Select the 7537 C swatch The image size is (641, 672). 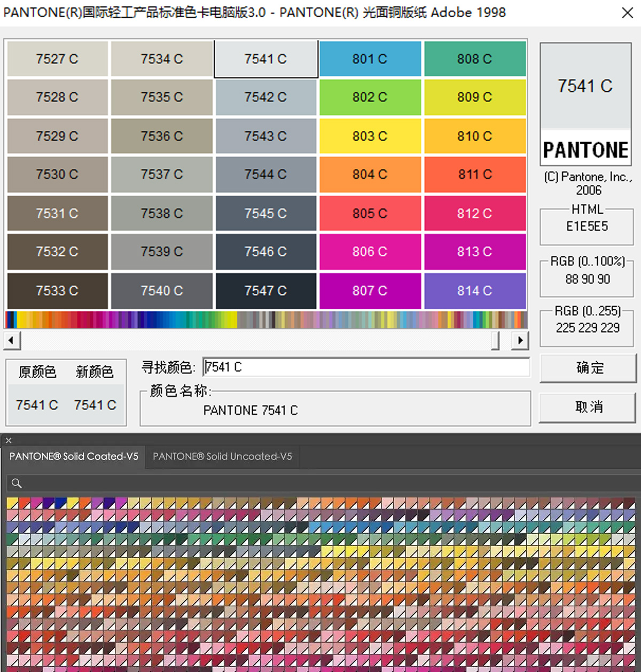pyautogui.click(x=162, y=175)
